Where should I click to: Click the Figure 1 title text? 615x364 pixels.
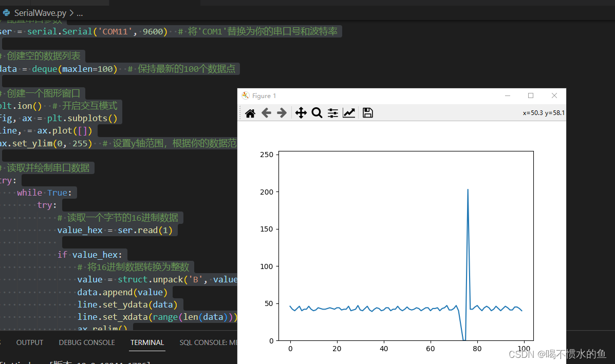[x=264, y=96]
